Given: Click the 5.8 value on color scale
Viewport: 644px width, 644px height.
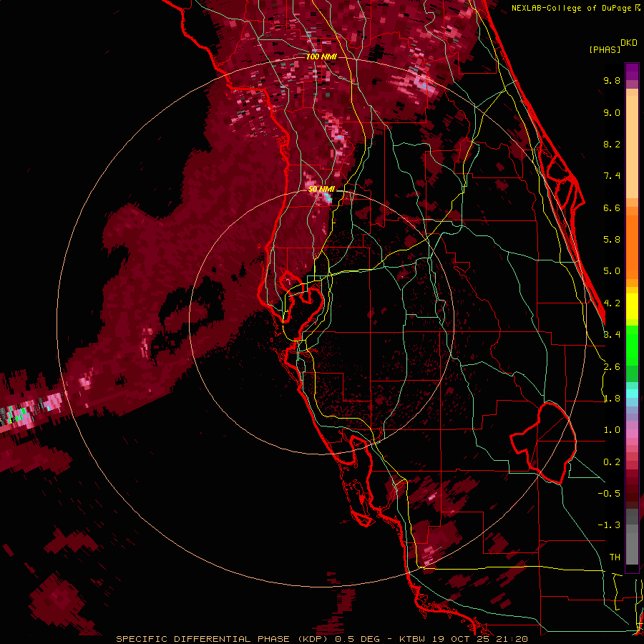Looking at the screenshot, I should [612, 240].
